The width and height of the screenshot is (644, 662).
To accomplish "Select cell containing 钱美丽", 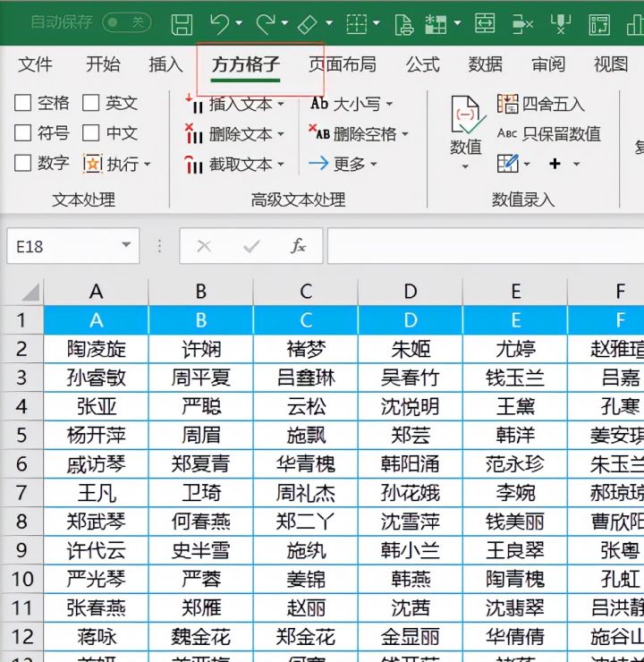I will click(515, 521).
